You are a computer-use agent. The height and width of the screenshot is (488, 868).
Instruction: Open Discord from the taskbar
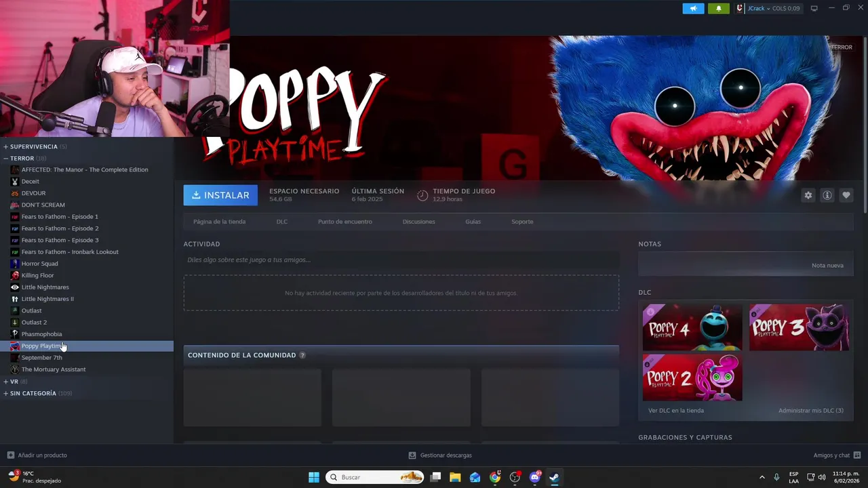(534, 477)
